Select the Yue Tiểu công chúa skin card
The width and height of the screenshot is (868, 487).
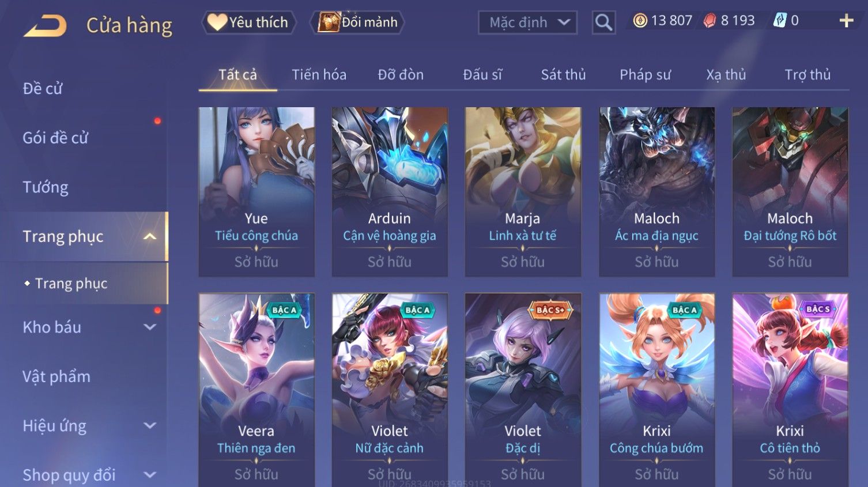coord(256,192)
